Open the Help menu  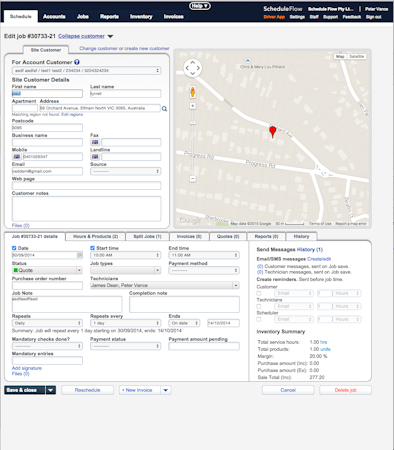pos(200,6)
